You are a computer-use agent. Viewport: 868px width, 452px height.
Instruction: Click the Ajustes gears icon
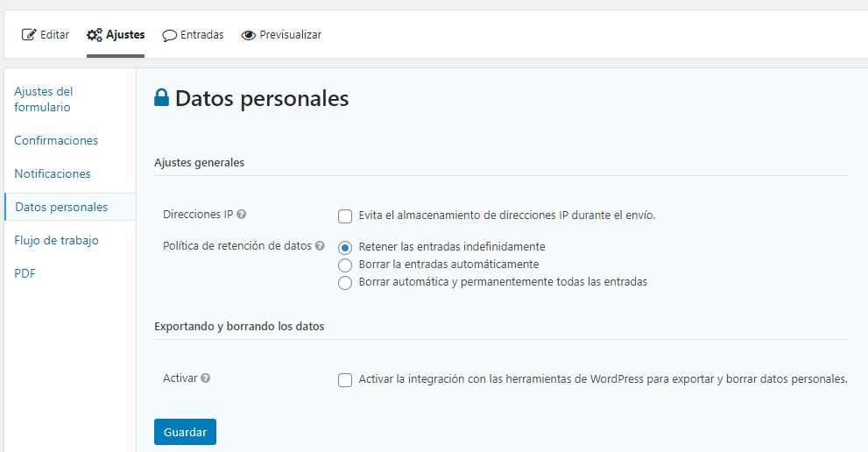(x=95, y=35)
